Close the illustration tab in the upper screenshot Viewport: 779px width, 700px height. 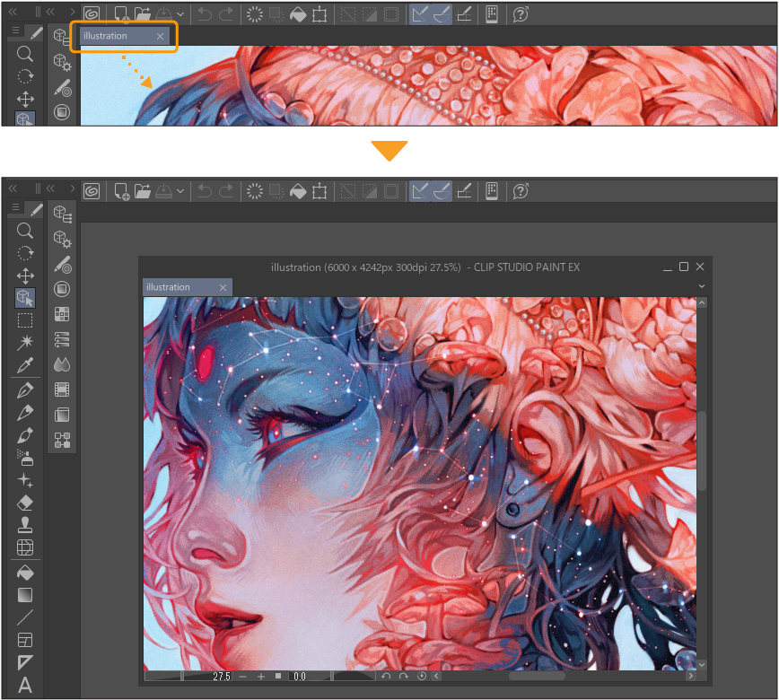pyautogui.click(x=160, y=36)
